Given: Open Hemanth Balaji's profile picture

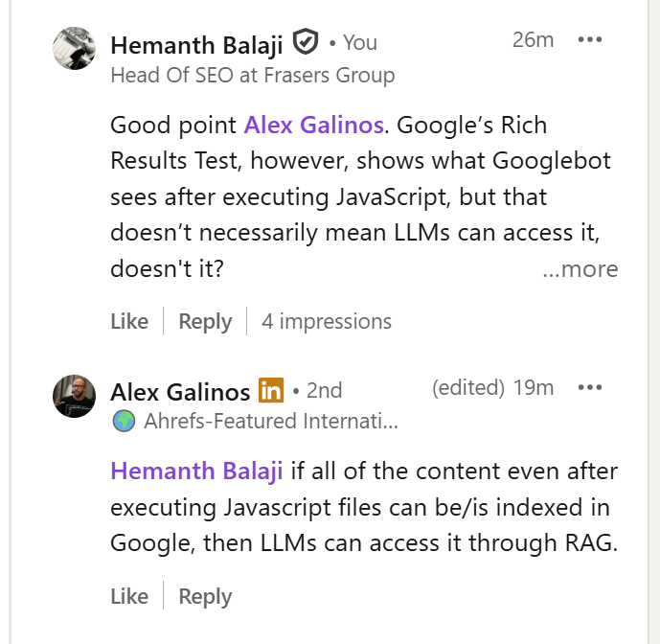Looking at the screenshot, I should (74, 48).
